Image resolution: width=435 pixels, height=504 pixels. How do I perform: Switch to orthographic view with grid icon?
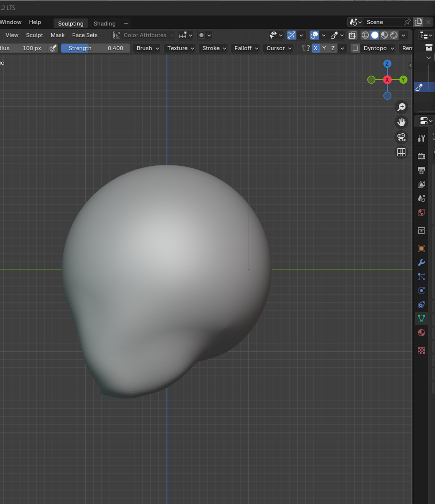pyautogui.click(x=401, y=152)
